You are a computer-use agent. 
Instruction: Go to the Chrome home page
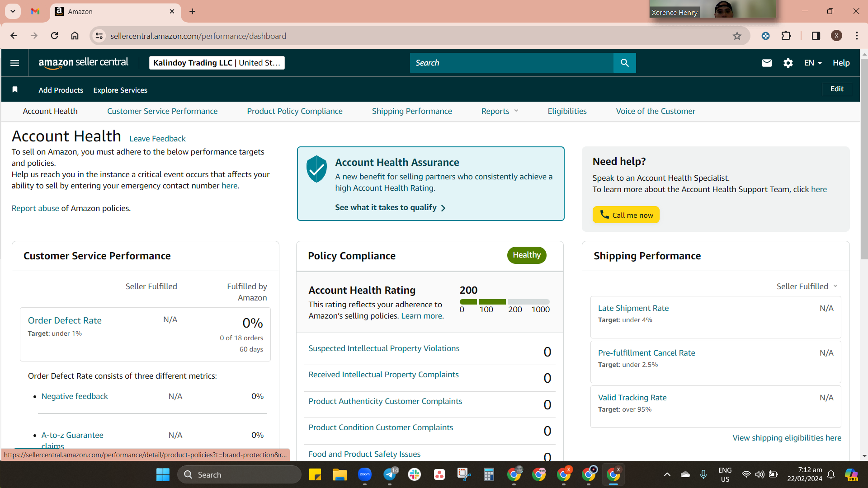pos(75,36)
